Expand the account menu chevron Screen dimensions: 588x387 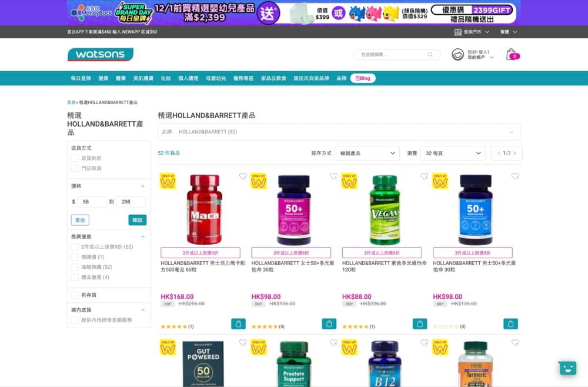492,58
